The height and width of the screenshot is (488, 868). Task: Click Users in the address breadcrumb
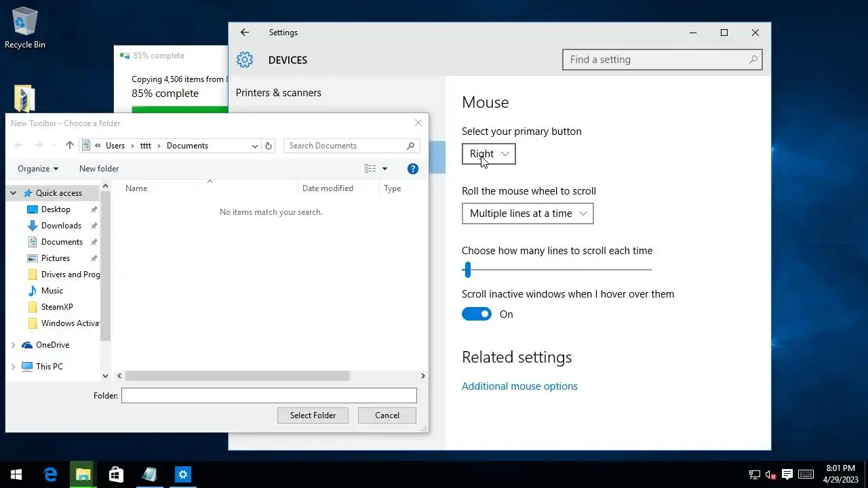115,146
